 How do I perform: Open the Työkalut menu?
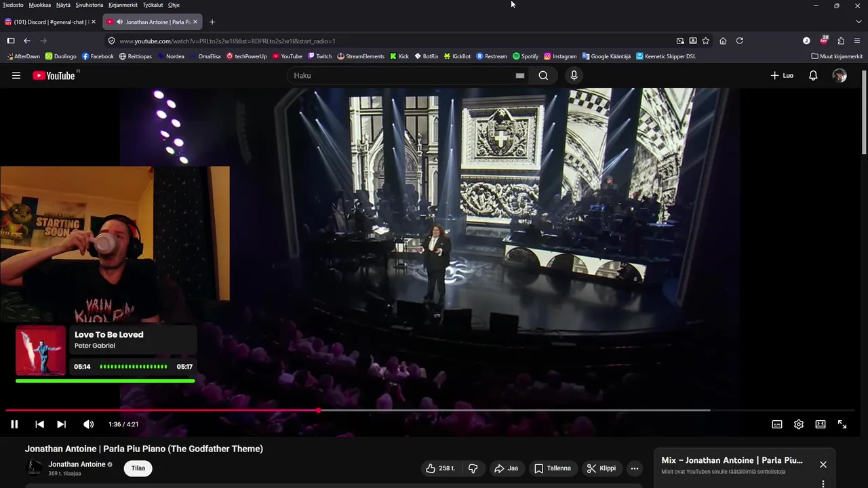pos(153,5)
